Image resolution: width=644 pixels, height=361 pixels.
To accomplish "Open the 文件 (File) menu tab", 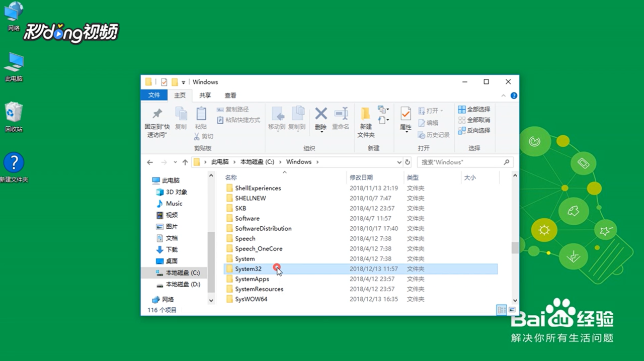I will 154,95.
